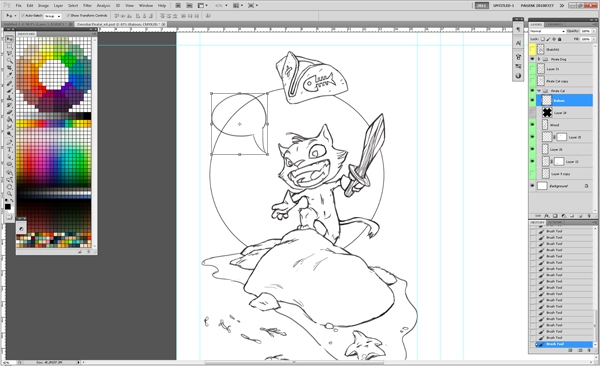The image size is (600, 366).
Task: Switch to the Actions tab
Action: tap(555, 222)
